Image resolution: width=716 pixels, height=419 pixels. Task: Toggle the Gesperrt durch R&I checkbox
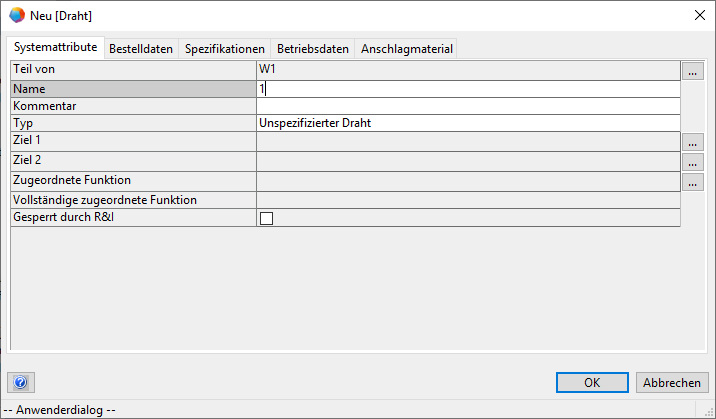pos(266,218)
